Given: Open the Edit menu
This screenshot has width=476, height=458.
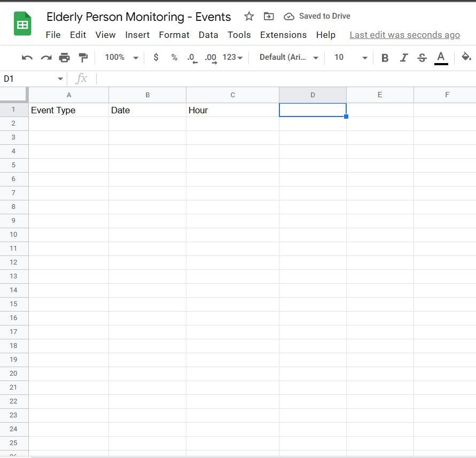Looking at the screenshot, I should coord(78,35).
